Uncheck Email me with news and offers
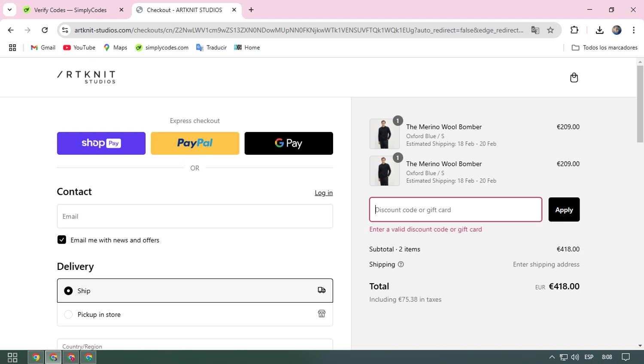 tap(62, 240)
